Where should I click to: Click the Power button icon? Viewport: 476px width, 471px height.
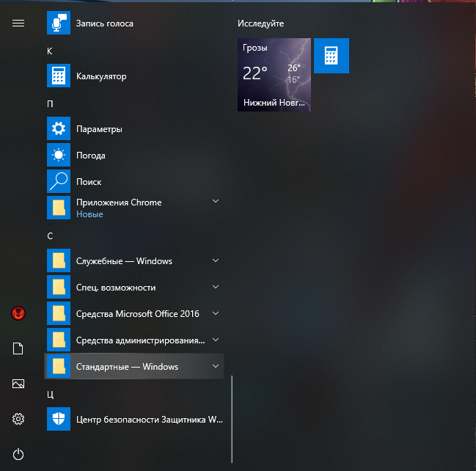click(18, 454)
